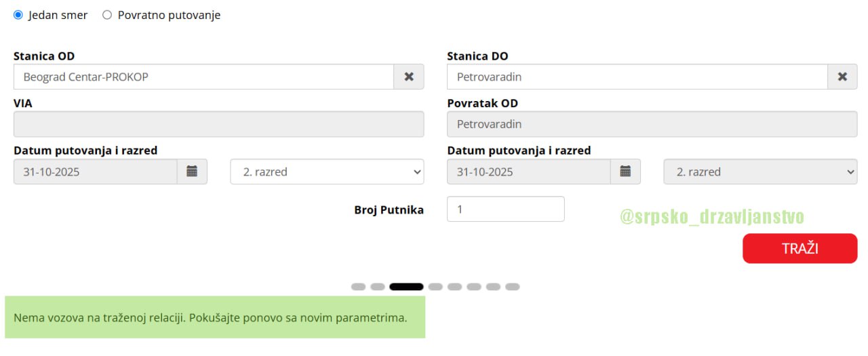Clear the Stanica OD station field
The width and height of the screenshot is (868, 356).
coord(409,77)
